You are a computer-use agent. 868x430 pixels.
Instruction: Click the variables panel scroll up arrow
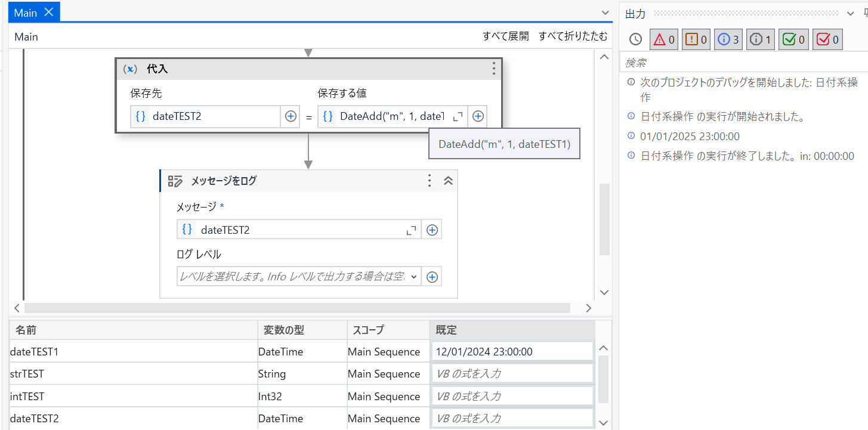[604, 348]
